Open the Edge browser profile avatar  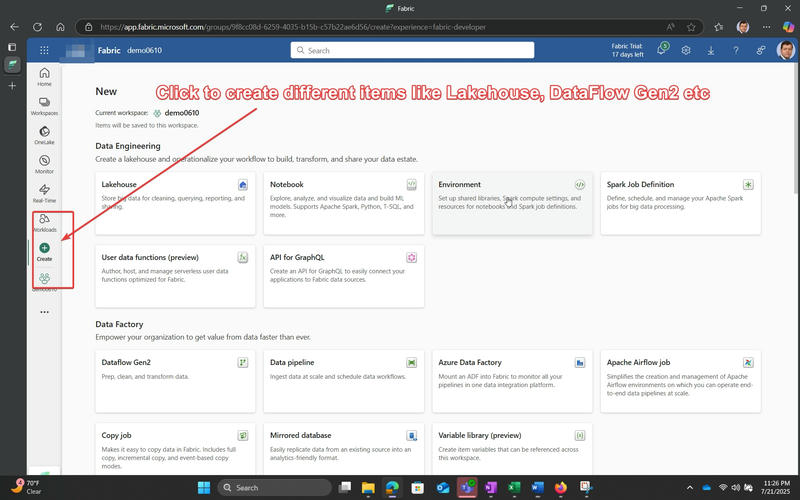tap(743, 27)
